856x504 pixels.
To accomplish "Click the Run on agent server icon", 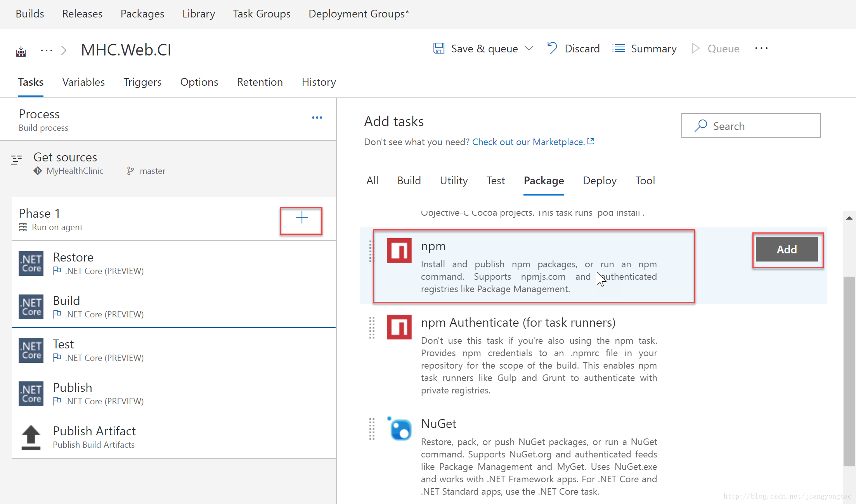I will (23, 227).
